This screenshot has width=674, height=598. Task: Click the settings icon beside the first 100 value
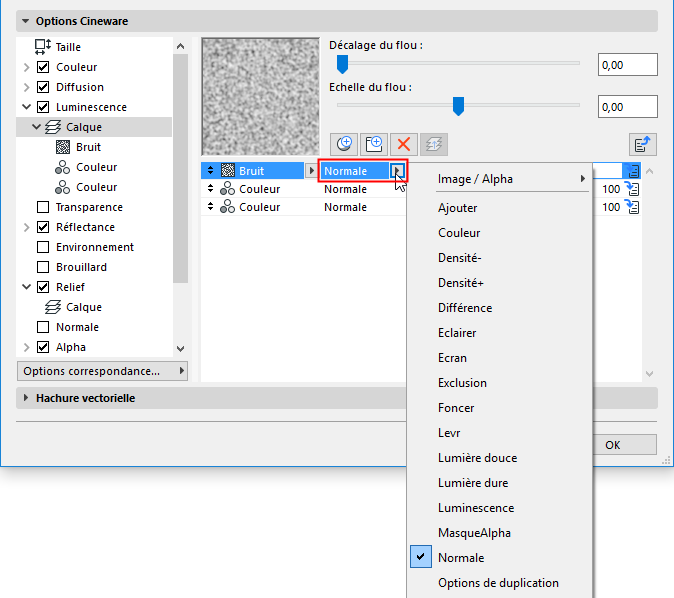click(x=632, y=189)
